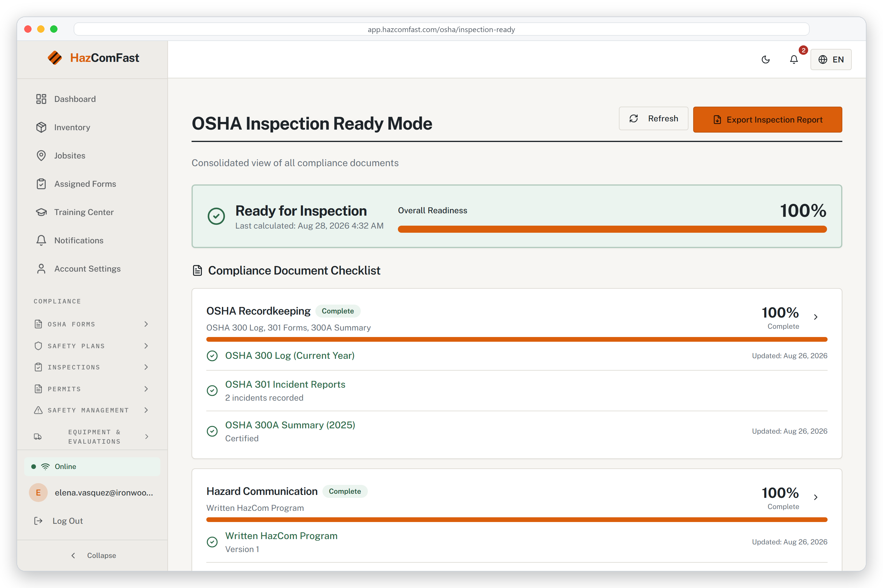
Task: Open OSHA 300 Log (Current Year)
Action: [290, 356]
